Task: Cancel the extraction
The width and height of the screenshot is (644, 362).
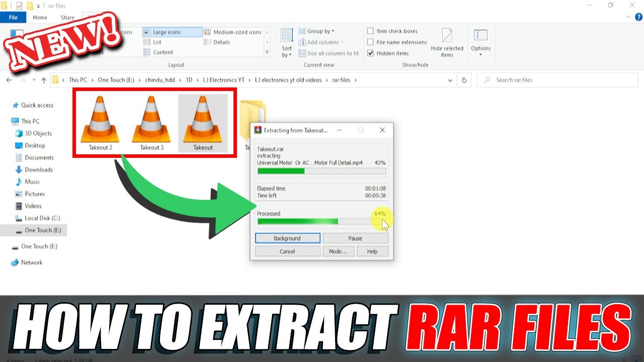Action: (x=287, y=251)
